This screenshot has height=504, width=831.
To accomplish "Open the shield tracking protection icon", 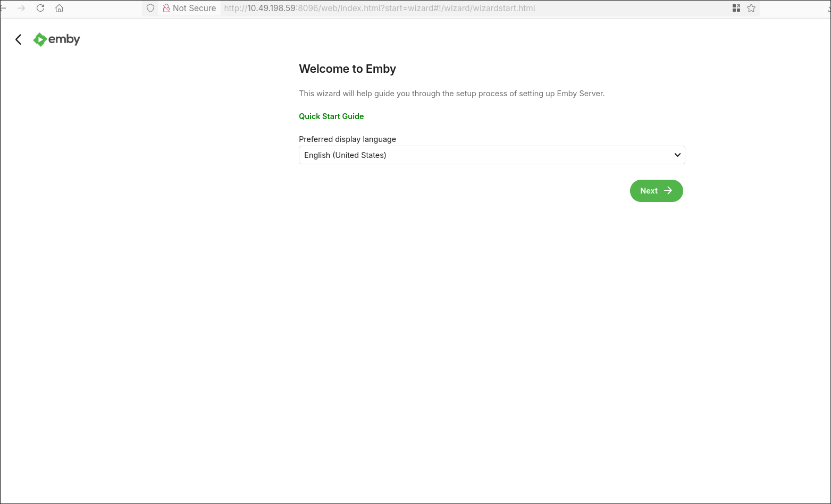I will click(x=150, y=8).
